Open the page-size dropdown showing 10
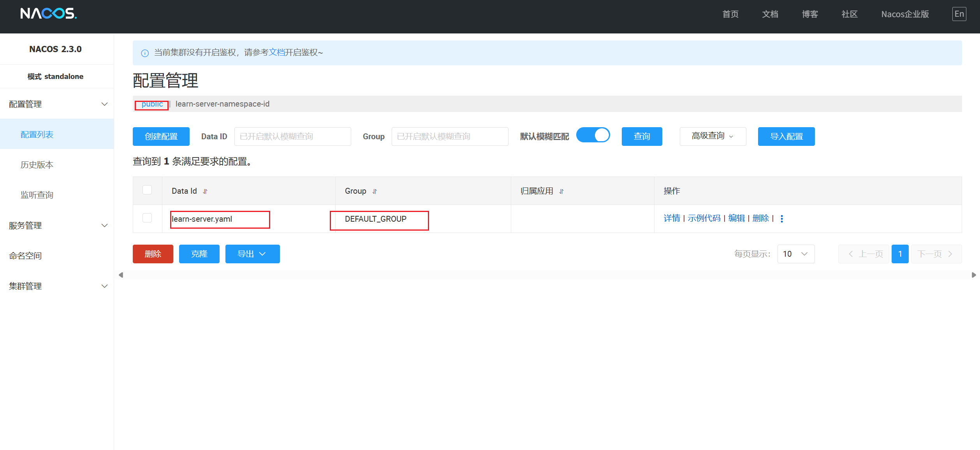 795,254
